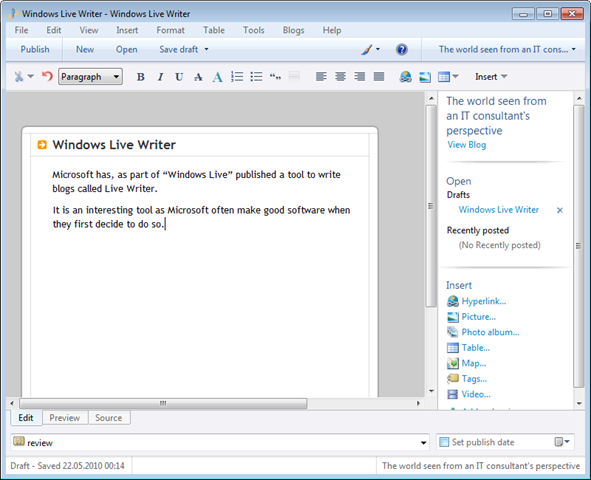Open the Tools menu
Screen dimensions: 591x480
(254, 30)
